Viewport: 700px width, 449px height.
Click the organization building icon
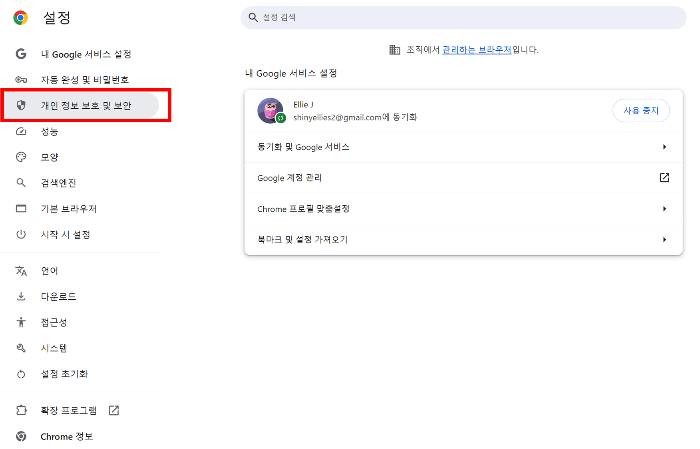[395, 50]
